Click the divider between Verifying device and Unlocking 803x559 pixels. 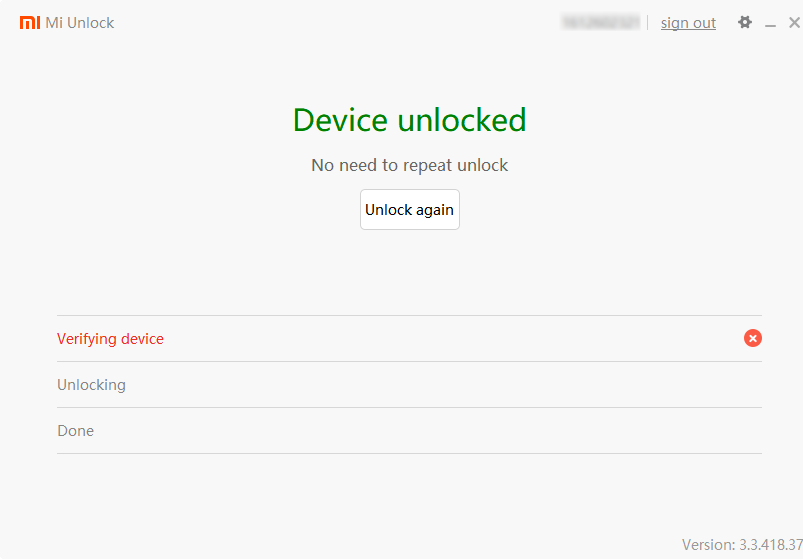(x=409, y=362)
